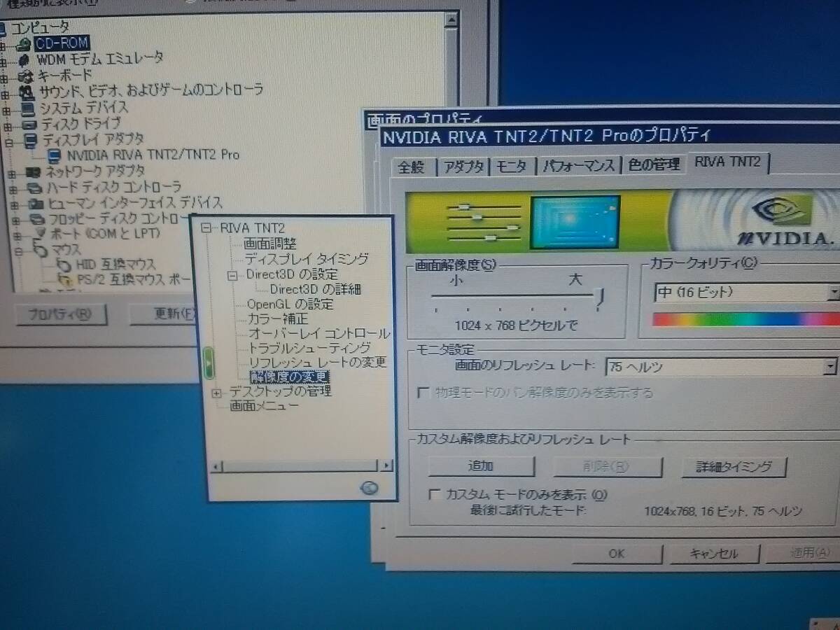Switch to the モニタ tab
840x630 pixels.
(x=512, y=166)
